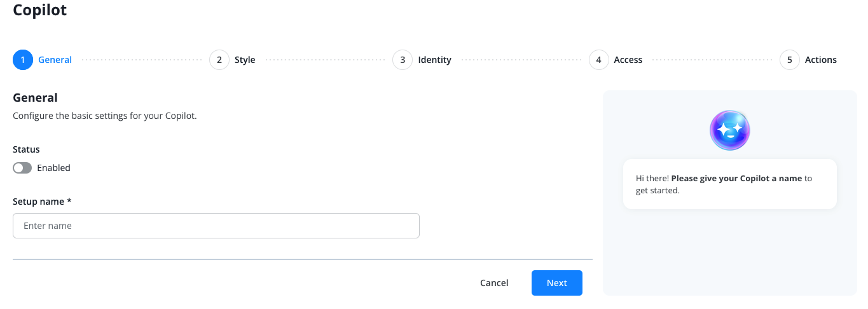Click the step 3 number circle

coord(402,60)
